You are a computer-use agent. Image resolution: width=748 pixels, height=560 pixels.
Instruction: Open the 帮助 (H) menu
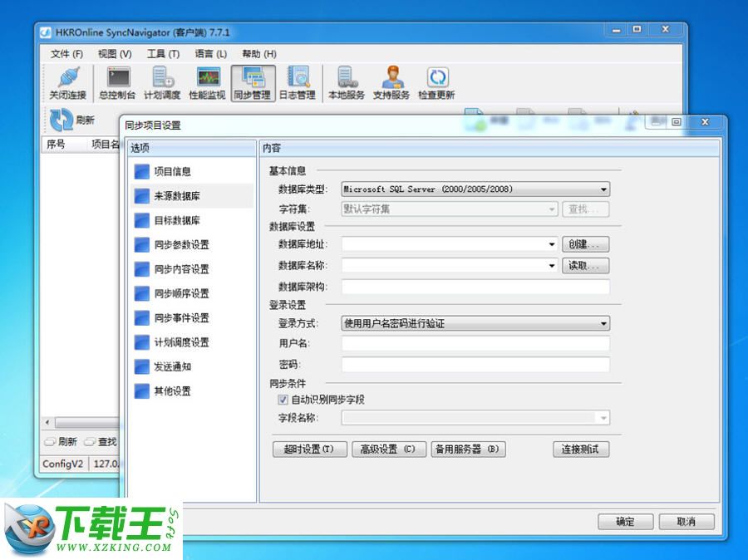coord(259,54)
